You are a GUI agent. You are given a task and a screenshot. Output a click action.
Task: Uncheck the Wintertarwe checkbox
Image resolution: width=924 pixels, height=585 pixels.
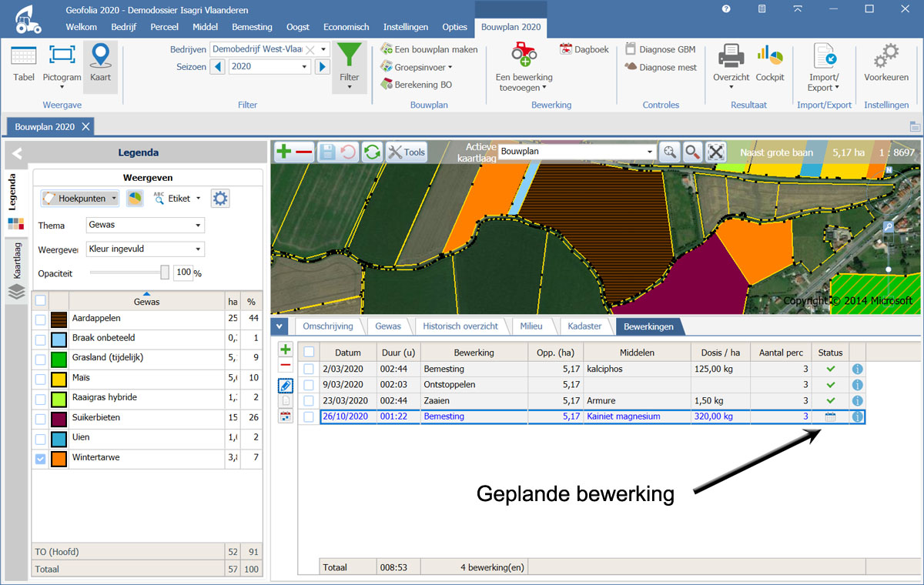click(40, 459)
